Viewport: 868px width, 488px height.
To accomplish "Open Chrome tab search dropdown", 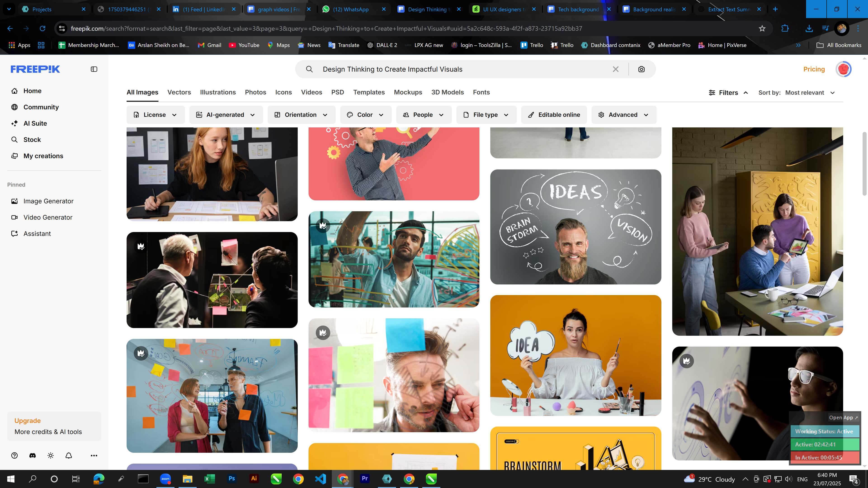I will pos(9,9).
